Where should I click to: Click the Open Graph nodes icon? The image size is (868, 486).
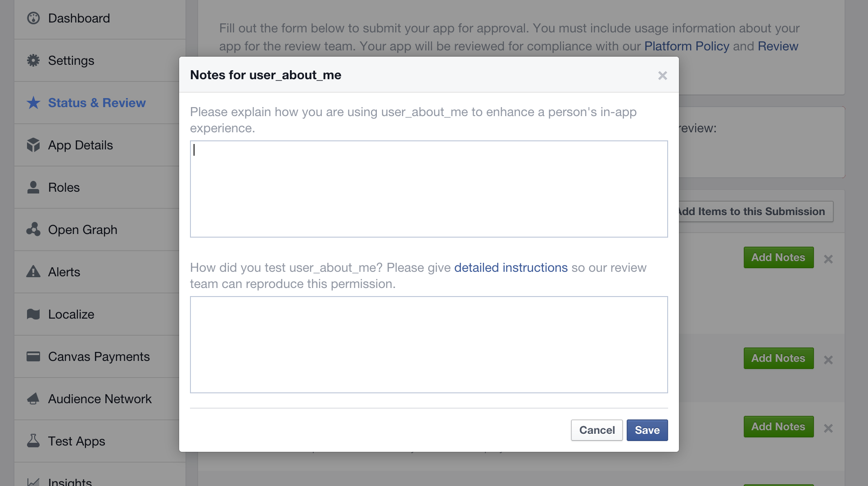[x=33, y=229]
